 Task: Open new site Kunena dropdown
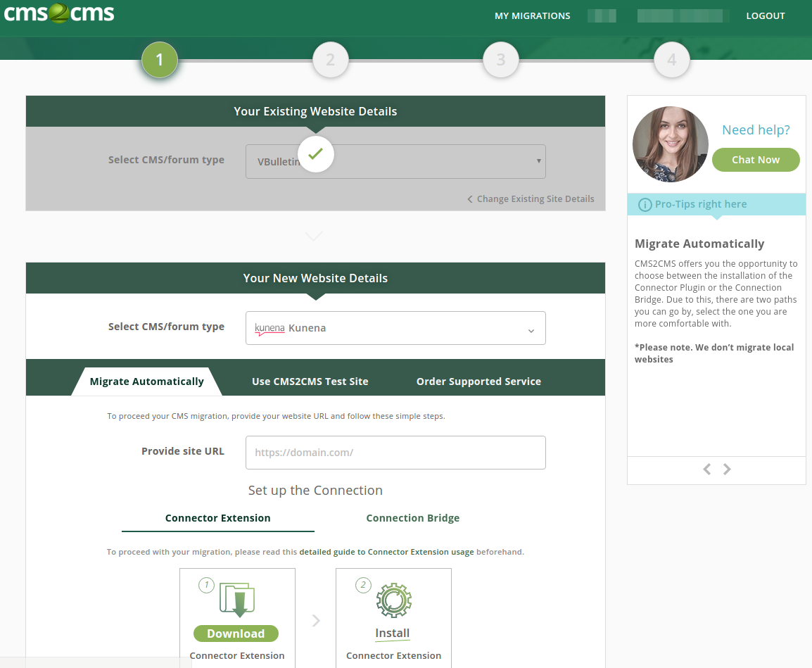395,328
